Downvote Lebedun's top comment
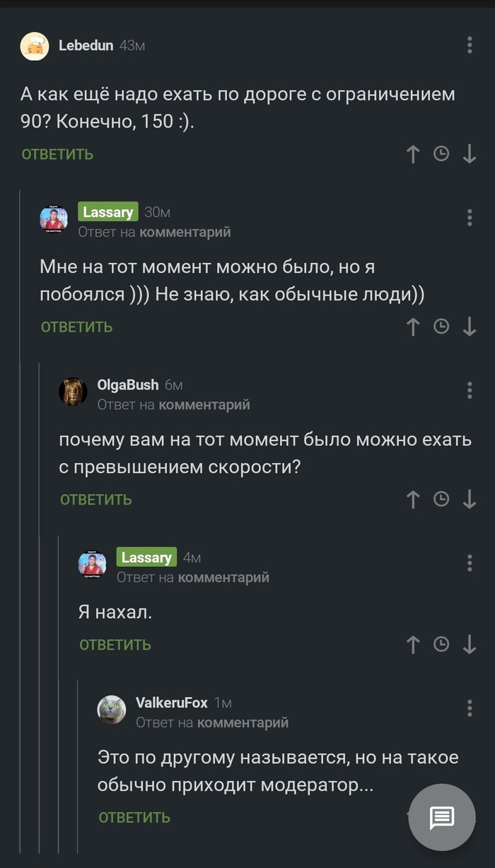Image resolution: width=495 pixels, height=868 pixels. [470, 154]
